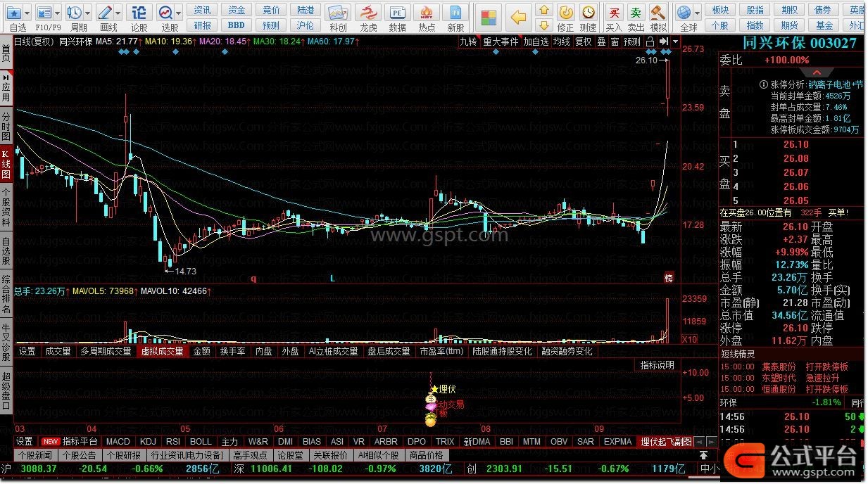The width and height of the screenshot is (868, 484).
Task: Open the F10/F9 company info icon
Action: tap(44, 13)
